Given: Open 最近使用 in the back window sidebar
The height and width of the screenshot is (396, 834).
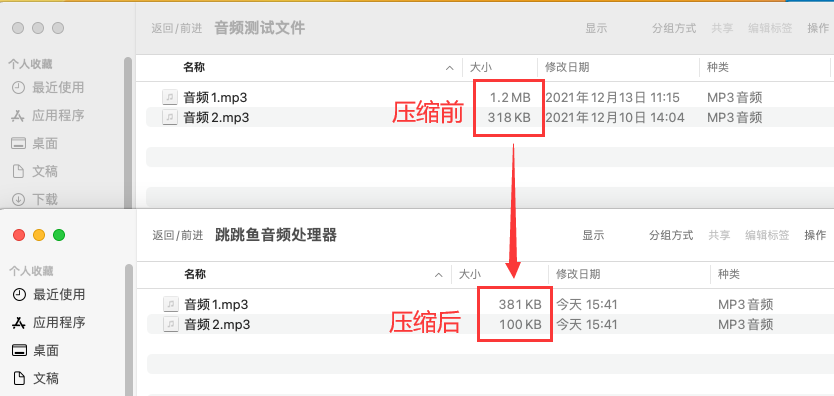Looking at the screenshot, I should pos(48,87).
